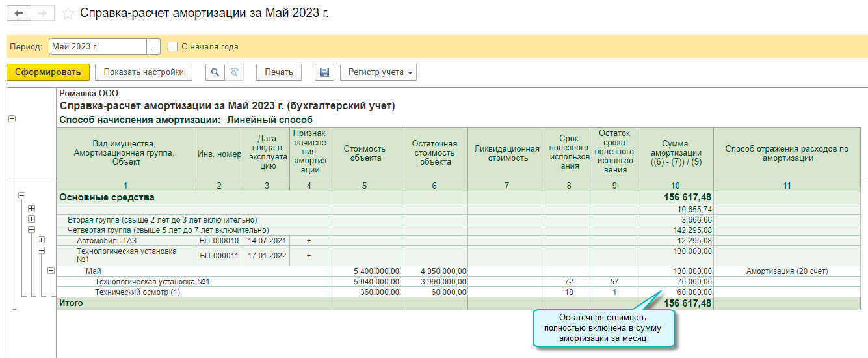This screenshot has width=868, height=358.
Task: Click "Показать настройки" button
Action: click(144, 72)
